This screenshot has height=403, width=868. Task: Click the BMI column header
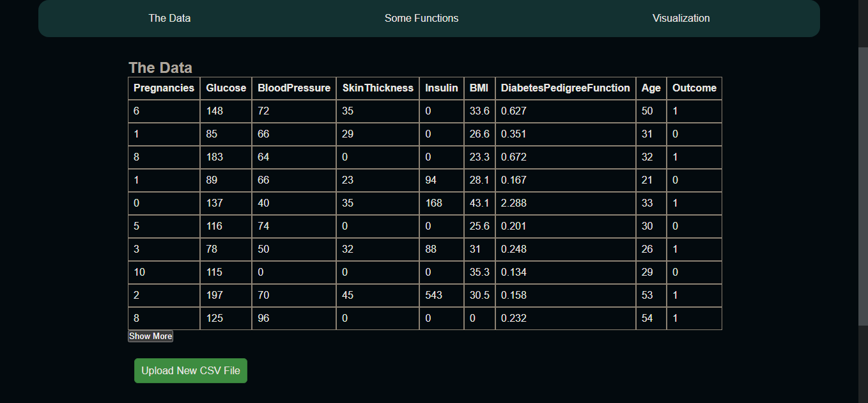(x=479, y=88)
